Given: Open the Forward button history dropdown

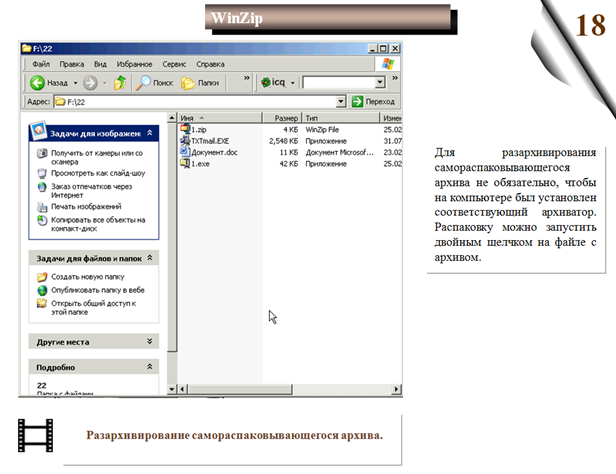Looking at the screenshot, I should [x=104, y=83].
